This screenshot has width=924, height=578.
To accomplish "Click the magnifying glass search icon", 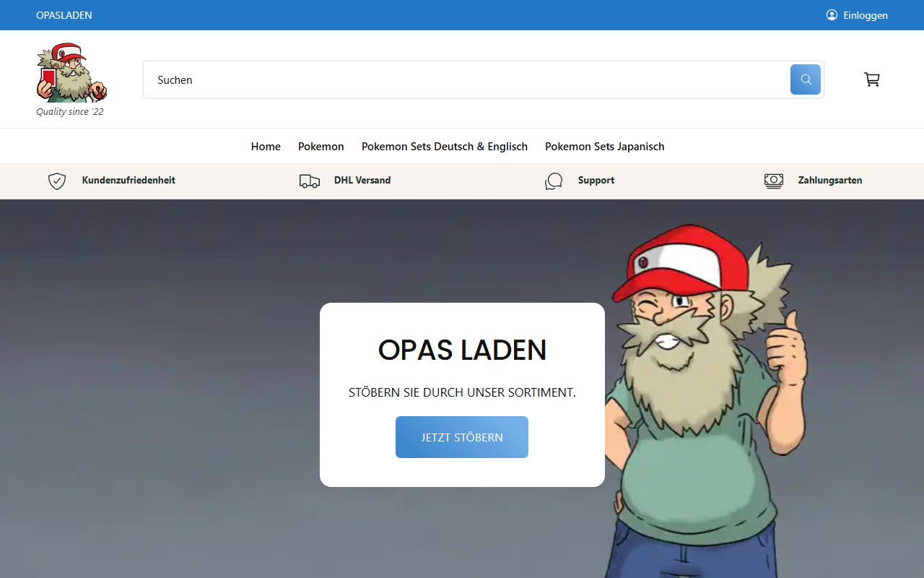I will coord(805,79).
